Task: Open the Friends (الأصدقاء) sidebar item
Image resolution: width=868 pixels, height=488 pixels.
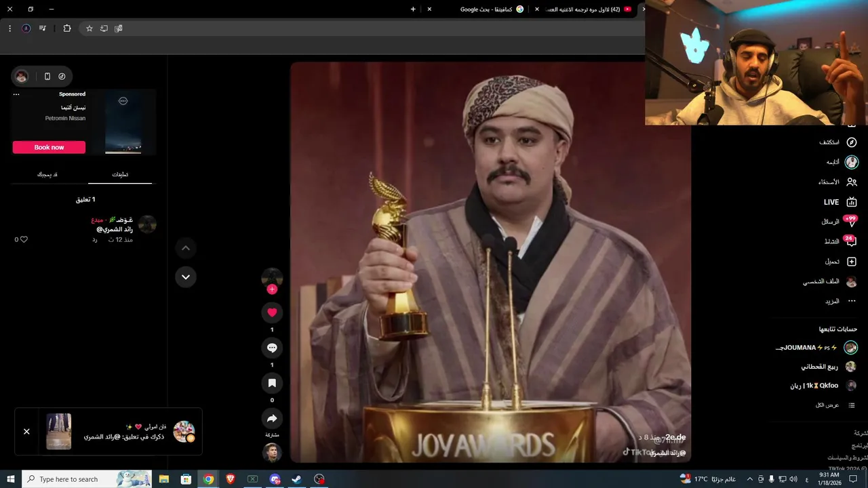Action: (837, 182)
